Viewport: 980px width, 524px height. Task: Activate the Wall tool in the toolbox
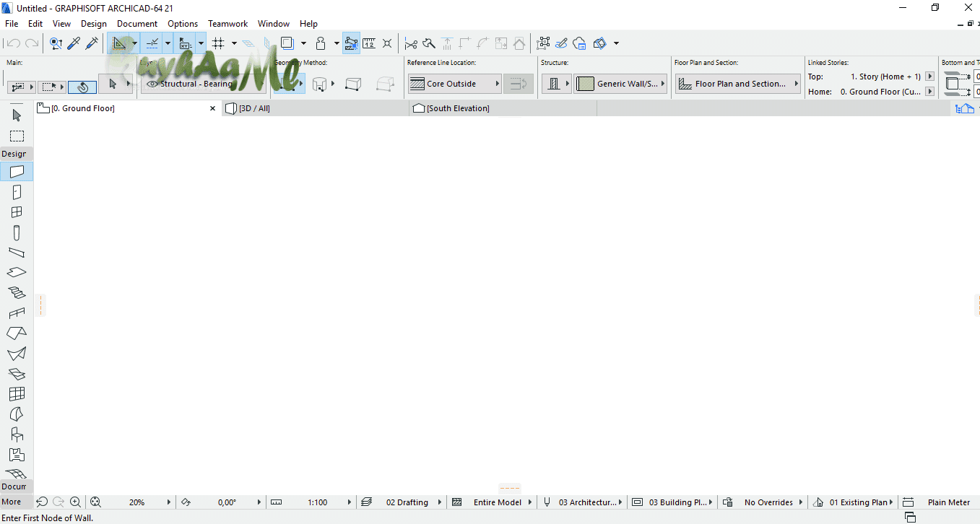pyautogui.click(x=17, y=172)
